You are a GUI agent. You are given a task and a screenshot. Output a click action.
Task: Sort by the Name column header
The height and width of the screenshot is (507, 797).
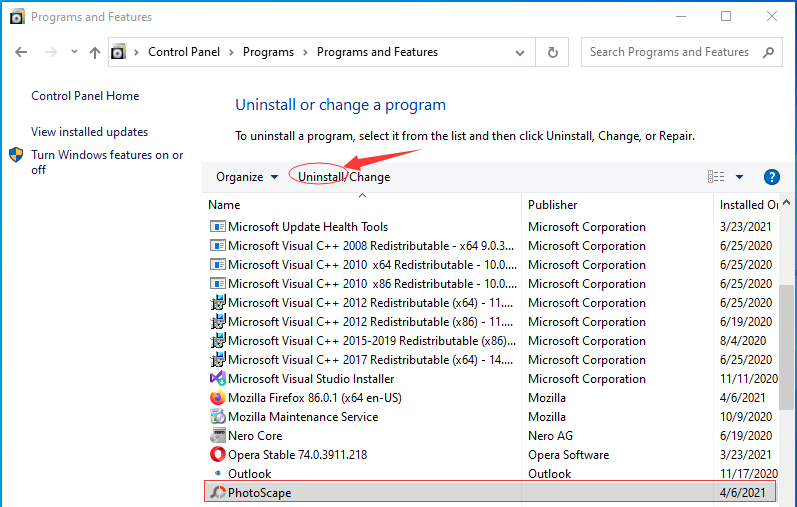(x=224, y=205)
